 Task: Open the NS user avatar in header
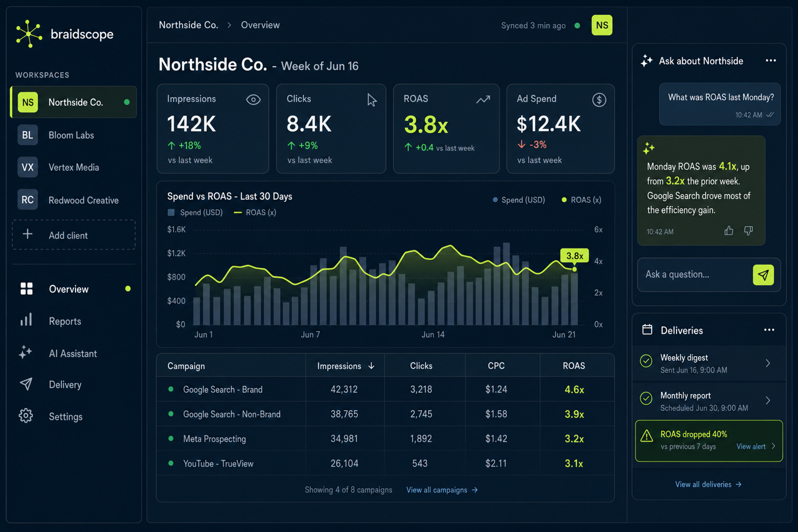pyautogui.click(x=602, y=25)
